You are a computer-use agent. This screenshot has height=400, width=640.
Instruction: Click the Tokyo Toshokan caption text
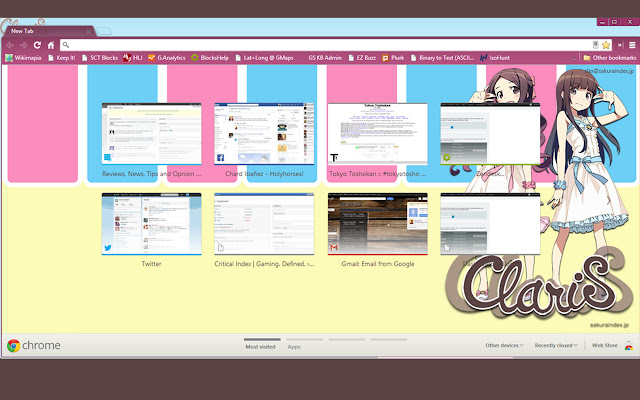[x=378, y=174]
